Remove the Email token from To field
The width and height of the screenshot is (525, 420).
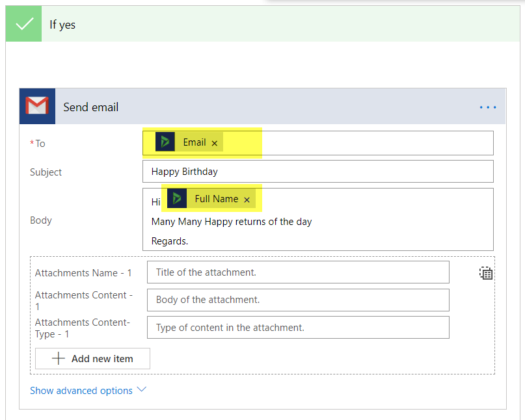click(215, 143)
